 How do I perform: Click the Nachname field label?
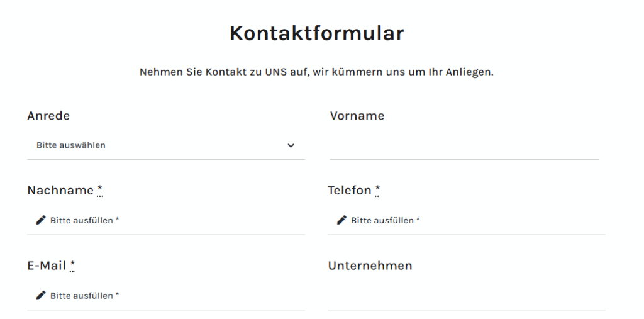(60, 191)
